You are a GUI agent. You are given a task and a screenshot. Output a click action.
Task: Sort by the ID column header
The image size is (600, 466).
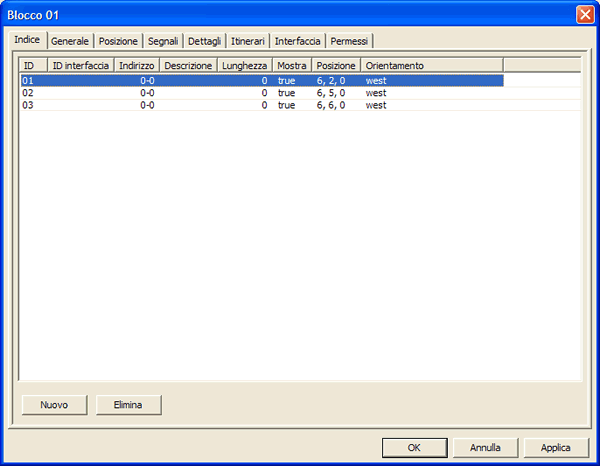32,65
